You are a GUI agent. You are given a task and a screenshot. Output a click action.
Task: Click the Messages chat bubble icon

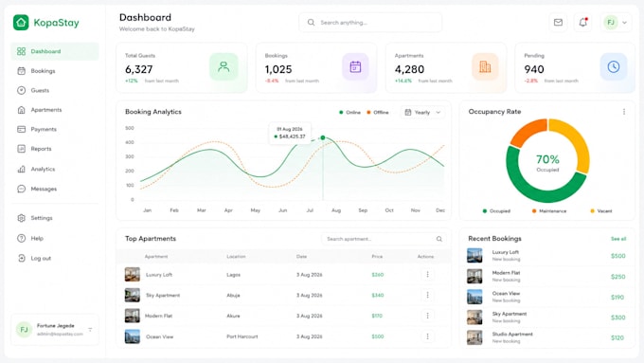[22, 189]
